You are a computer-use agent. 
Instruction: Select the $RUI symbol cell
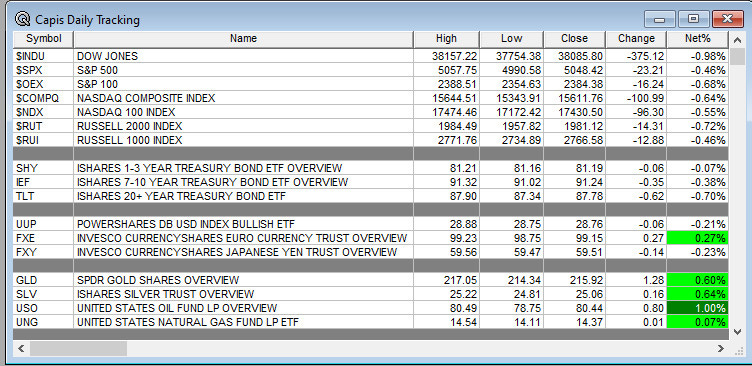(44, 140)
